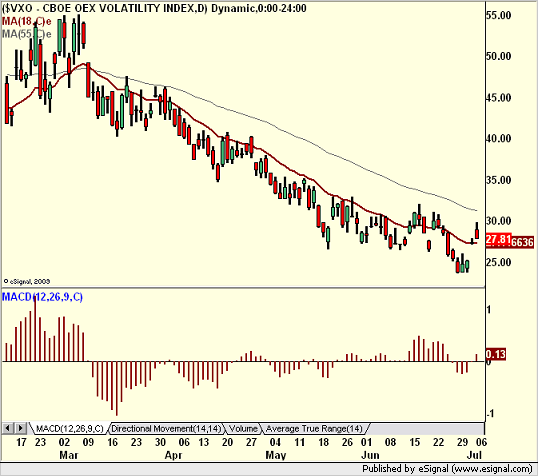The image size is (538, 476).
Task: Click the Apr month label on the time axis
Action: [x=173, y=455]
